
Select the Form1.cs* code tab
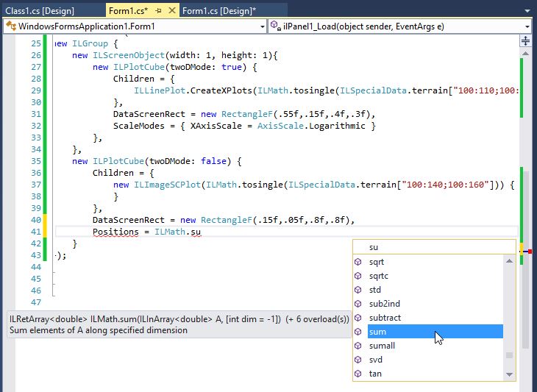point(129,11)
